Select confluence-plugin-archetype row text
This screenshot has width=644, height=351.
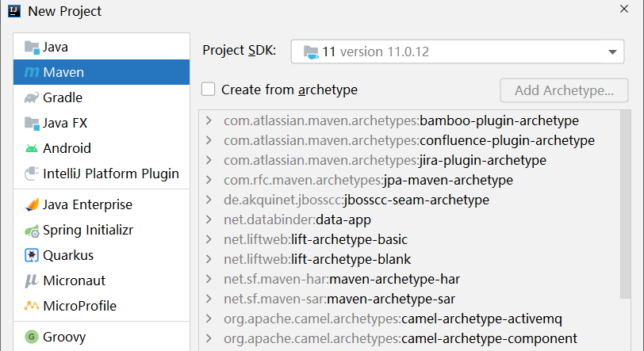click(409, 140)
